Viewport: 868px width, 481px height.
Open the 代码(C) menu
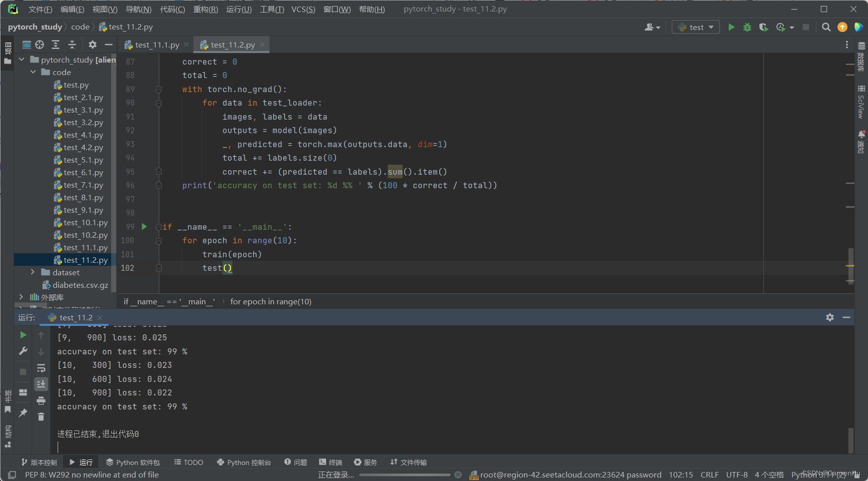point(172,9)
